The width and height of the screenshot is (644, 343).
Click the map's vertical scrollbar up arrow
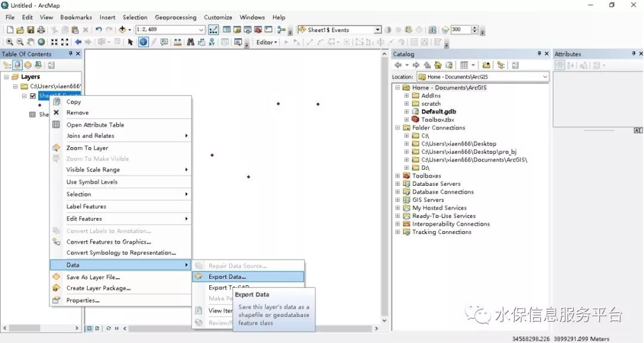(x=385, y=54)
